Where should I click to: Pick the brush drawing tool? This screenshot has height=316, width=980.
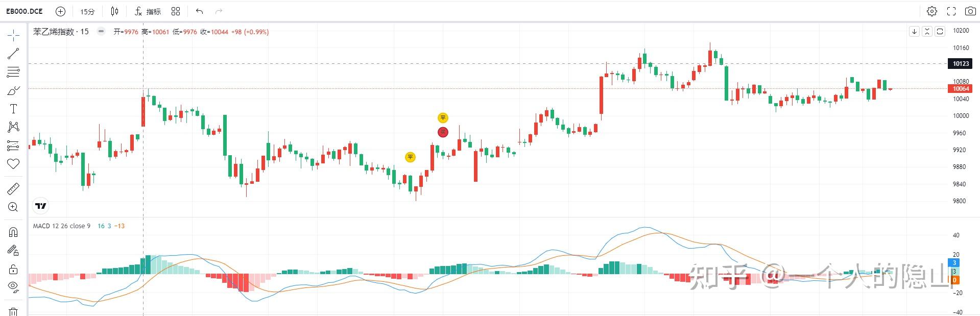pyautogui.click(x=13, y=90)
